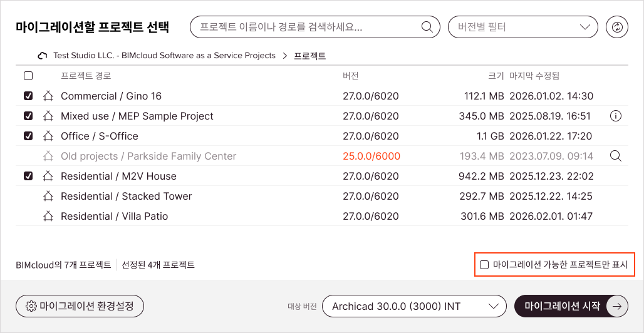Click the refresh projects icon button

tap(617, 28)
